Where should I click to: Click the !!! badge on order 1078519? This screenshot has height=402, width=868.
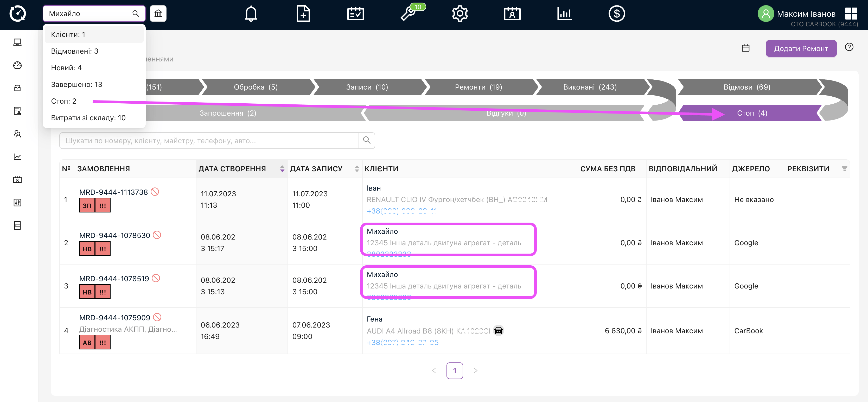[103, 292]
